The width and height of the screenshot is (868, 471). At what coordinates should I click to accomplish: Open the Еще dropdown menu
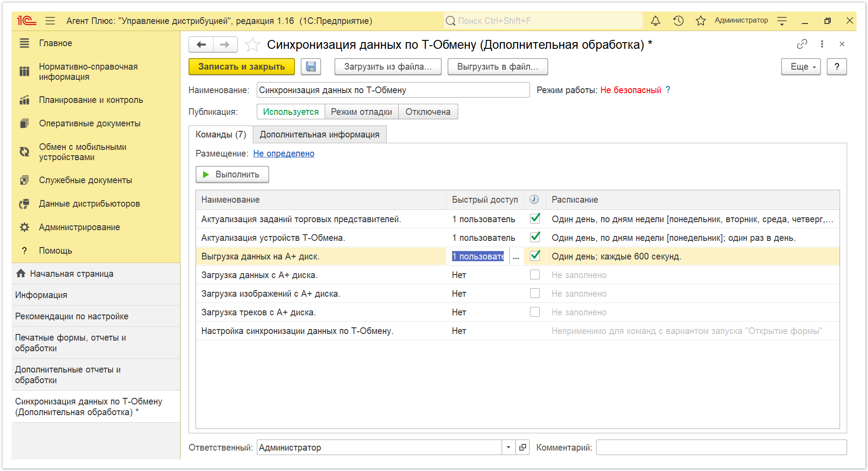click(801, 67)
